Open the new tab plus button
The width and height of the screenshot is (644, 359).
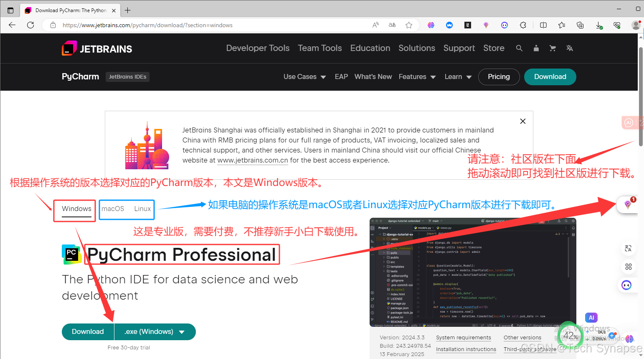coord(128,10)
